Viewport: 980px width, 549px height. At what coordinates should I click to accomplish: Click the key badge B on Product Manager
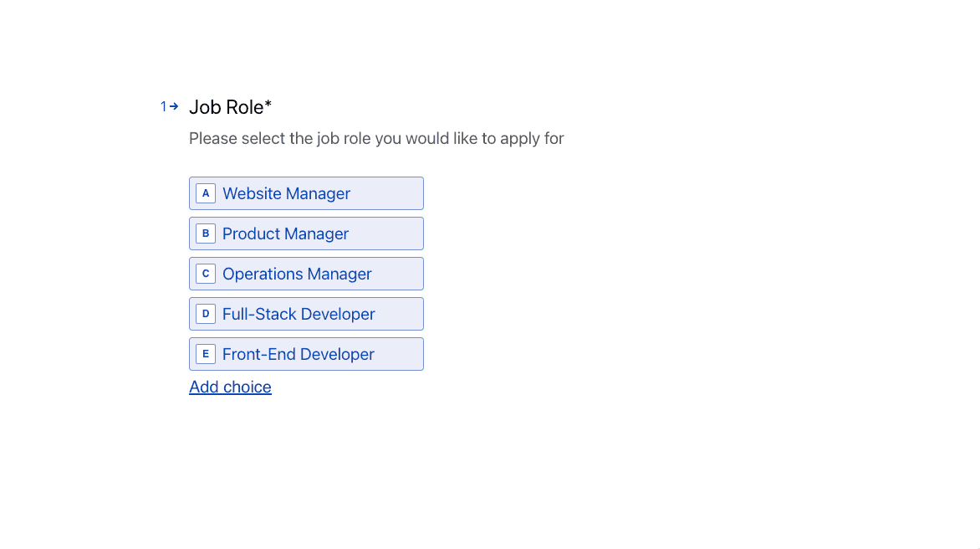[x=206, y=233]
